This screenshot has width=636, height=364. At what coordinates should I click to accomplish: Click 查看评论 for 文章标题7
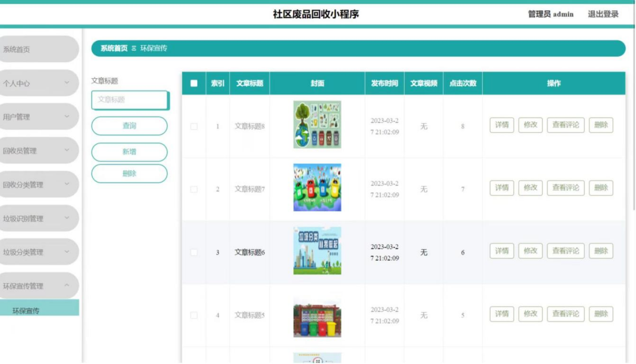tap(566, 188)
